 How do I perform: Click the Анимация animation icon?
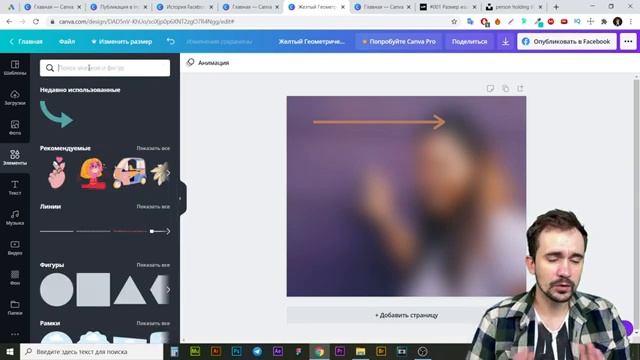190,62
